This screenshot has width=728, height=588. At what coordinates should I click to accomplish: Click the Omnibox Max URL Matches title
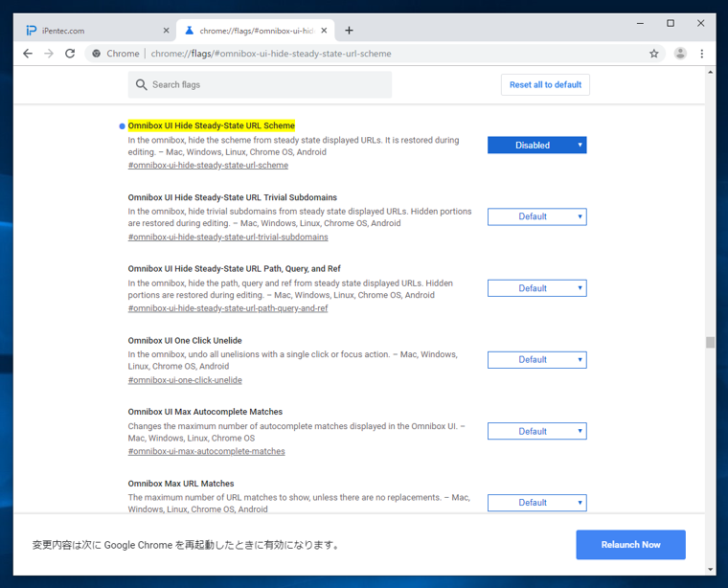pos(181,484)
